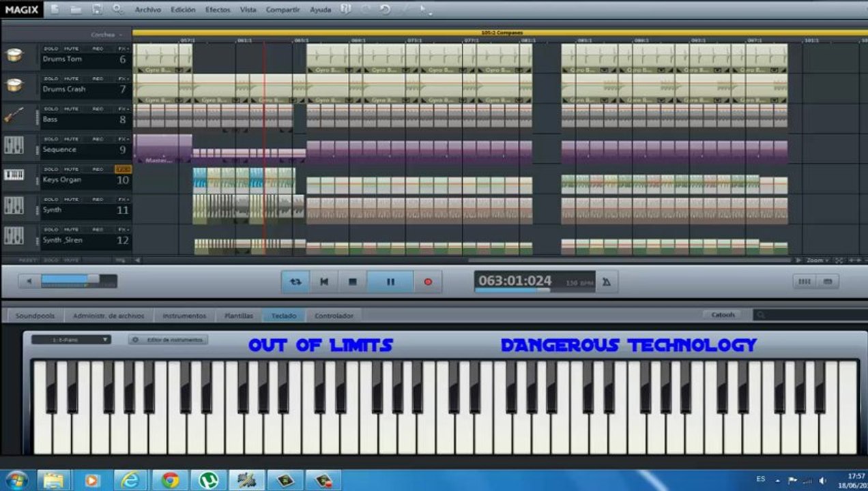Open Internet Explorer from the taskbar
Screen dimensions: 868x491
[x=130, y=480]
